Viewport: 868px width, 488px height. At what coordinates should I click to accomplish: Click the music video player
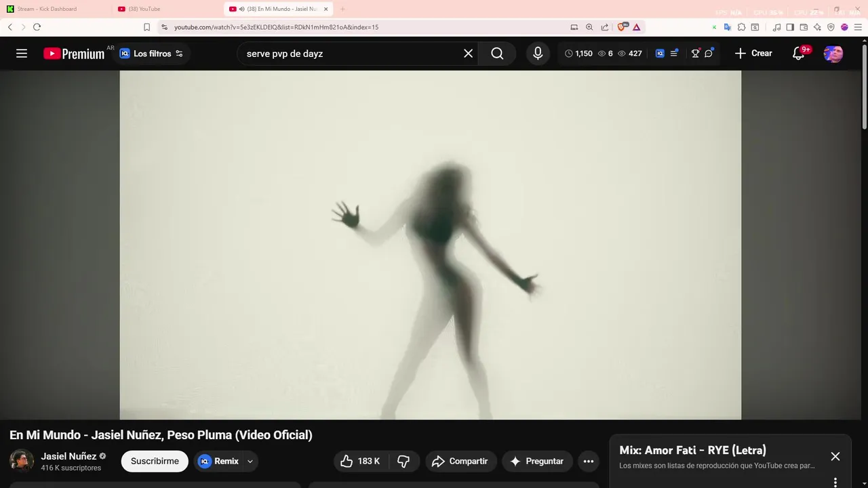[x=431, y=245]
